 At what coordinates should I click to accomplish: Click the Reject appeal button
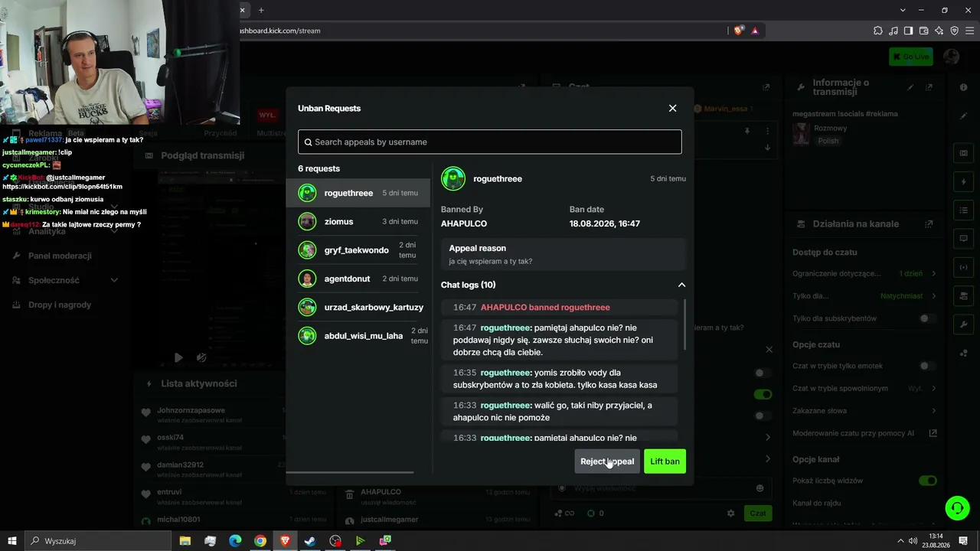[x=607, y=461]
